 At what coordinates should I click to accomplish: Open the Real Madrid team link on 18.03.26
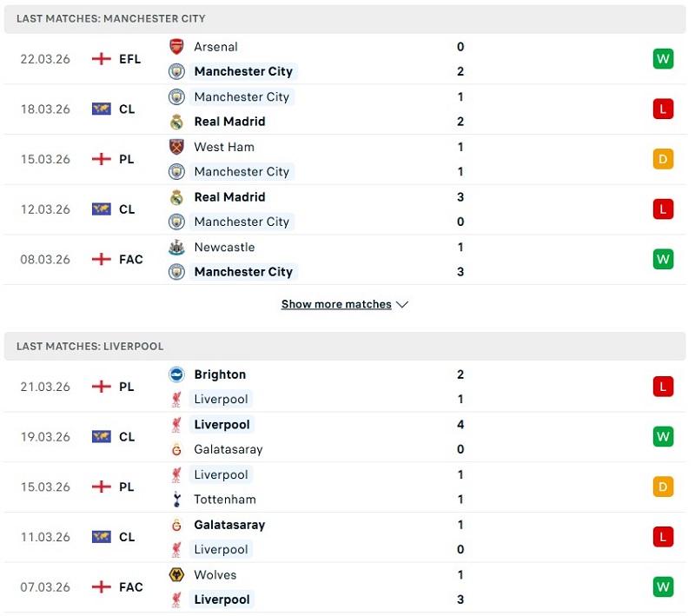[x=229, y=122]
